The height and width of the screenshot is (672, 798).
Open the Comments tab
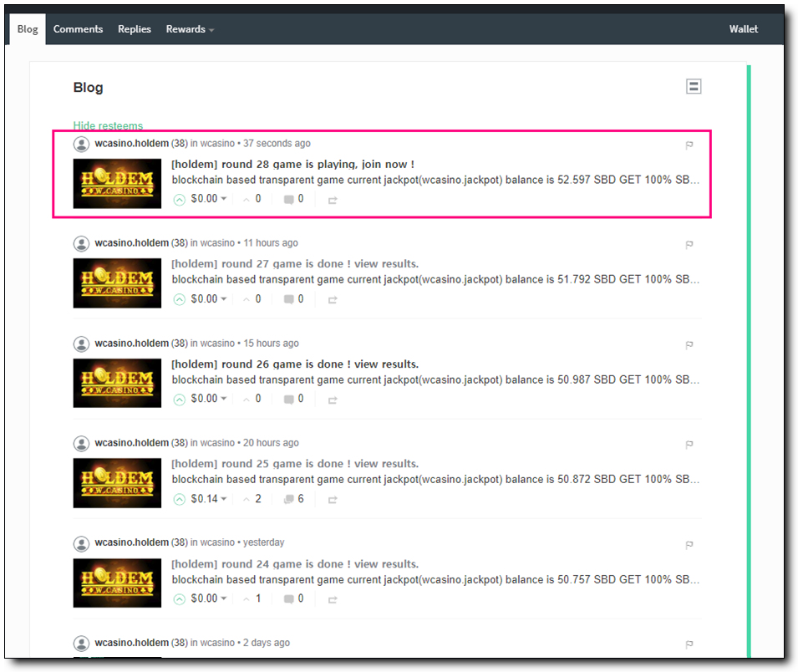[x=78, y=29]
